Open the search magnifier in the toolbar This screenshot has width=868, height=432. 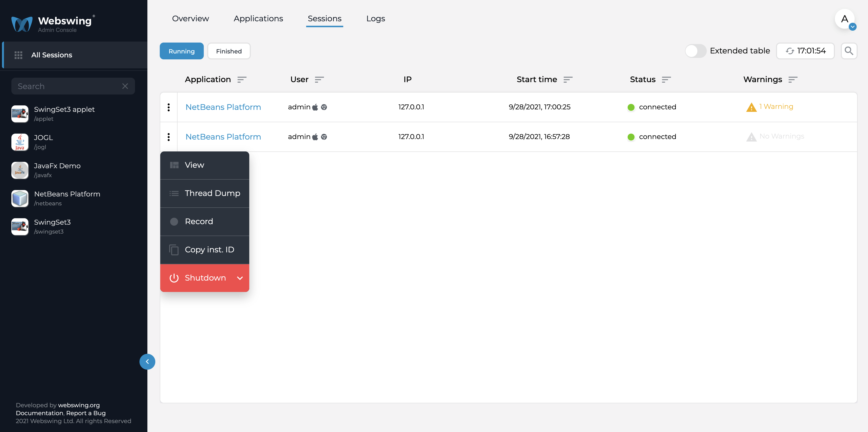coord(849,51)
